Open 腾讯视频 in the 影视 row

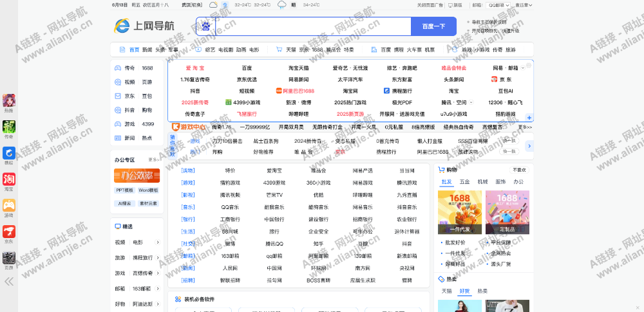(231, 195)
